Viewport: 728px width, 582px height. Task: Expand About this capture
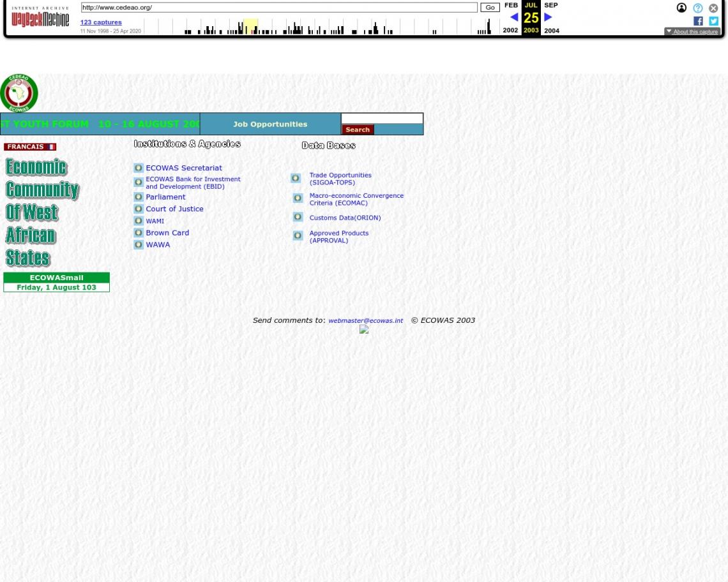tap(692, 31)
